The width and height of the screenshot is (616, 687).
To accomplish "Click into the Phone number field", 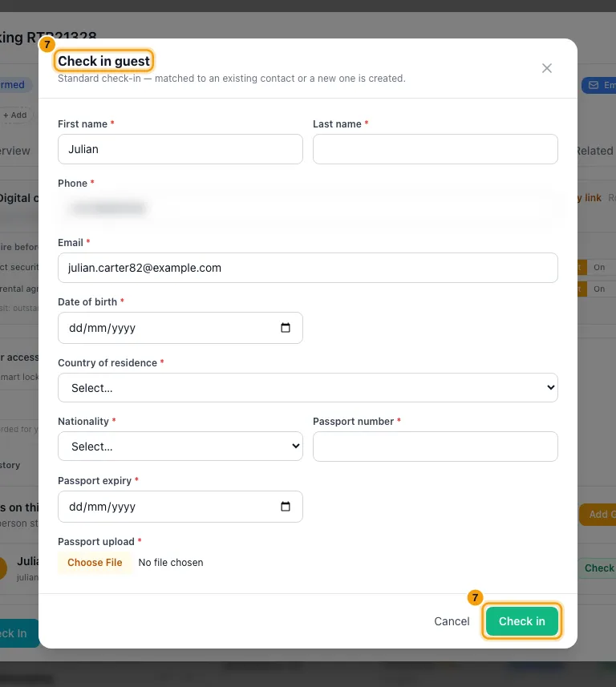I will click(308, 208).
